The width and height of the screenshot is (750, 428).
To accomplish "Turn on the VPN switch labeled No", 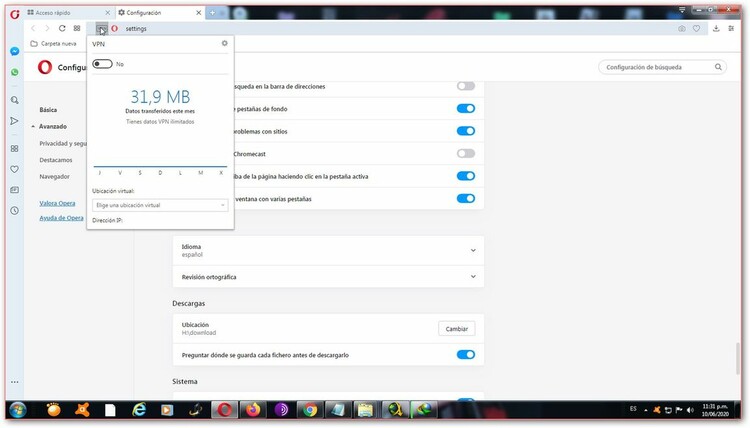I will click(x=102, y=64).
